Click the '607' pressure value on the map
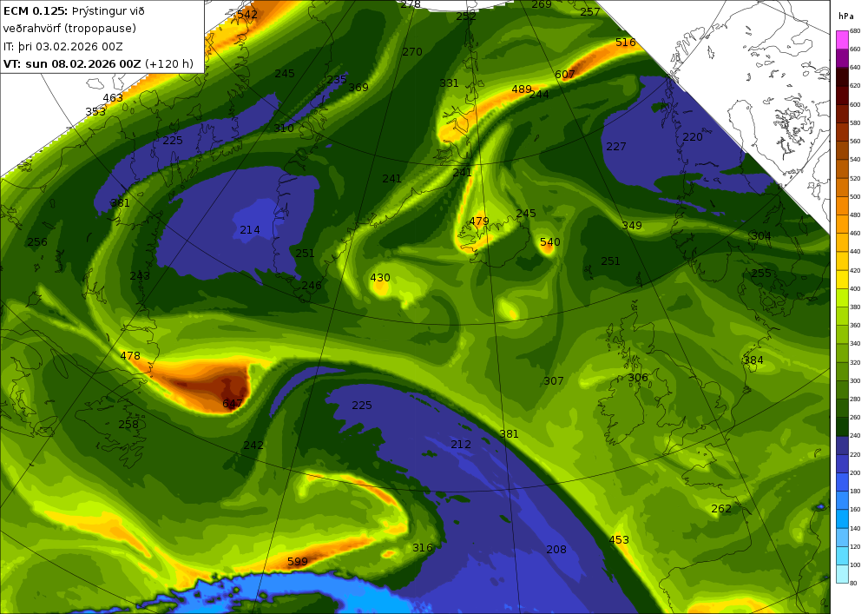 tap(565, 74)
